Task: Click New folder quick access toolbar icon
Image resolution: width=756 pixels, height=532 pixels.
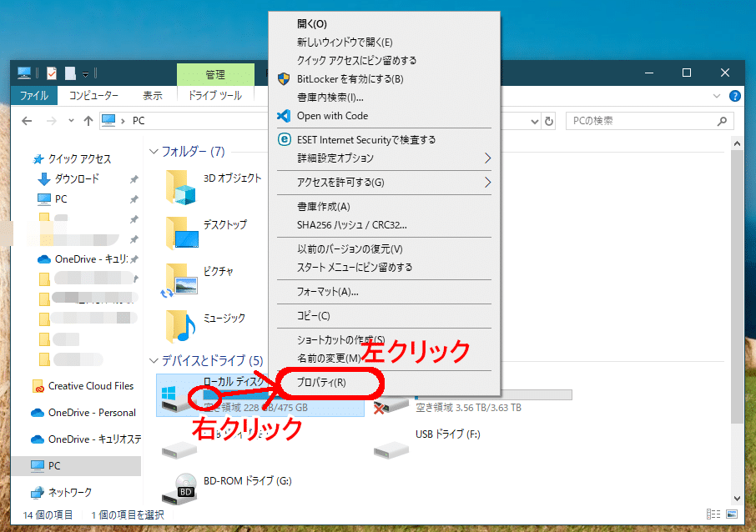Action: click(70, 73)
